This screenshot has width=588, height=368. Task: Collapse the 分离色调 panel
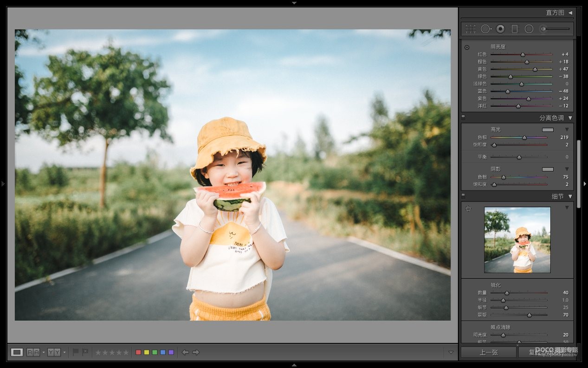(570, 118)
